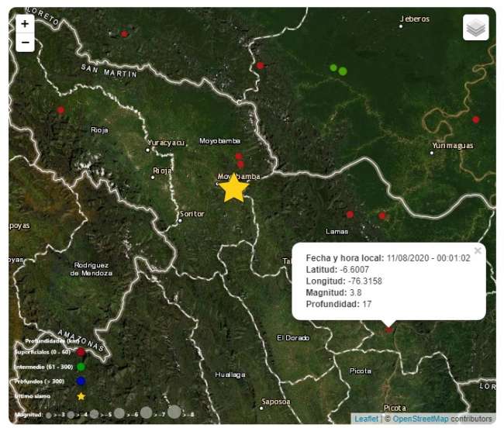Click red marker beneath the popup pointer
Image resolution: width=504 pixels, height=428 pixels.
(389, 330)
